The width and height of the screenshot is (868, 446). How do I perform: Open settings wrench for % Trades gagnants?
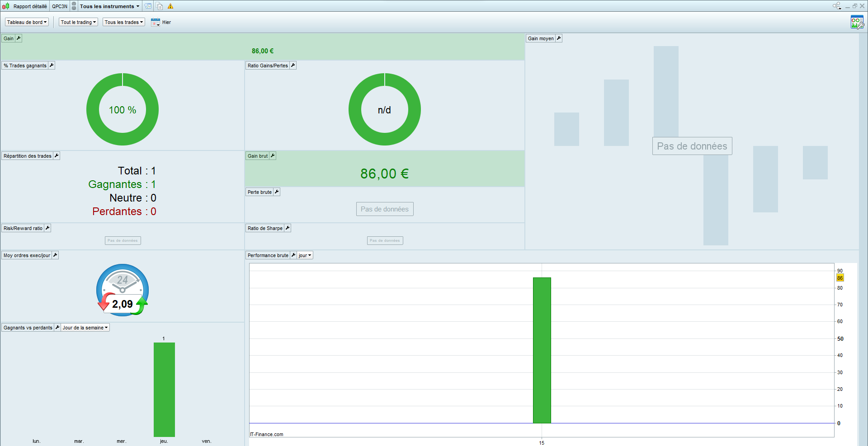[x=52, y=66]
